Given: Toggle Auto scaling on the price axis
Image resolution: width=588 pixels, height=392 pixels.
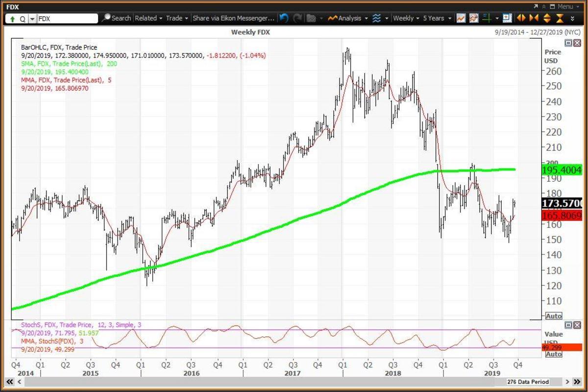Looking at the screenshot, I should (554, 316).
